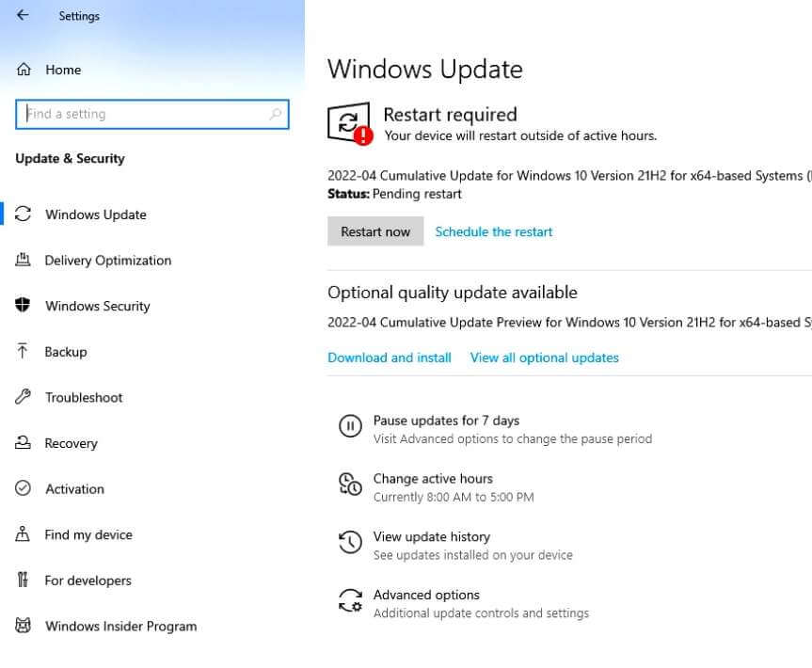Click the Schedule the restart link
Screen dimensions: 812x668
494,231
